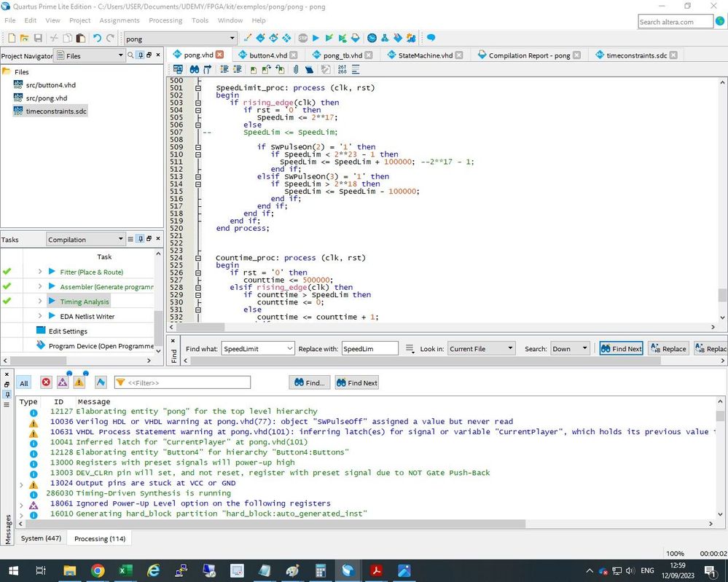Expand the EDA Netlist Writer task
This screenshot has height=582, width=728.
pos(40,316)
